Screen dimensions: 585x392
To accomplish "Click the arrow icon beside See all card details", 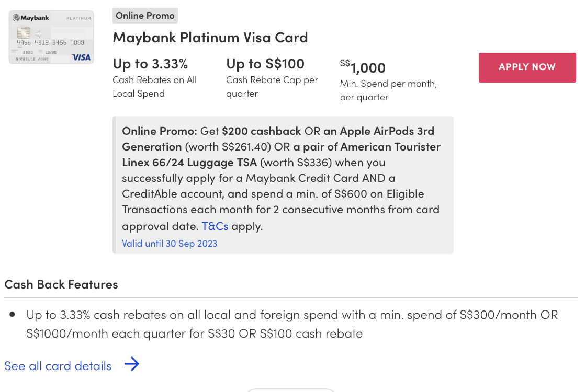I will click(x=131, y=364).
